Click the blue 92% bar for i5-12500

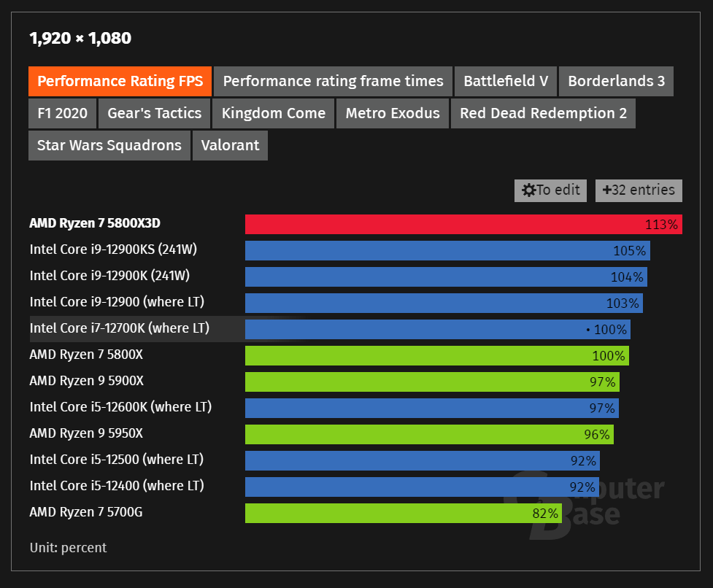[423, 461]
